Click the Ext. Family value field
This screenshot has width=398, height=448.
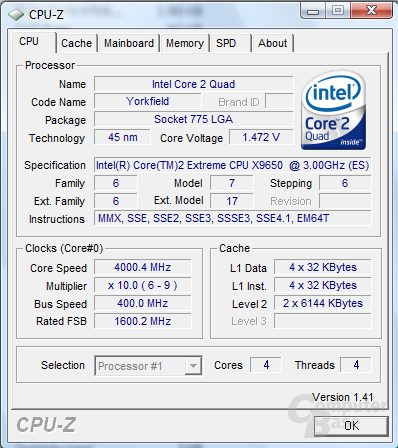(116, 201)
